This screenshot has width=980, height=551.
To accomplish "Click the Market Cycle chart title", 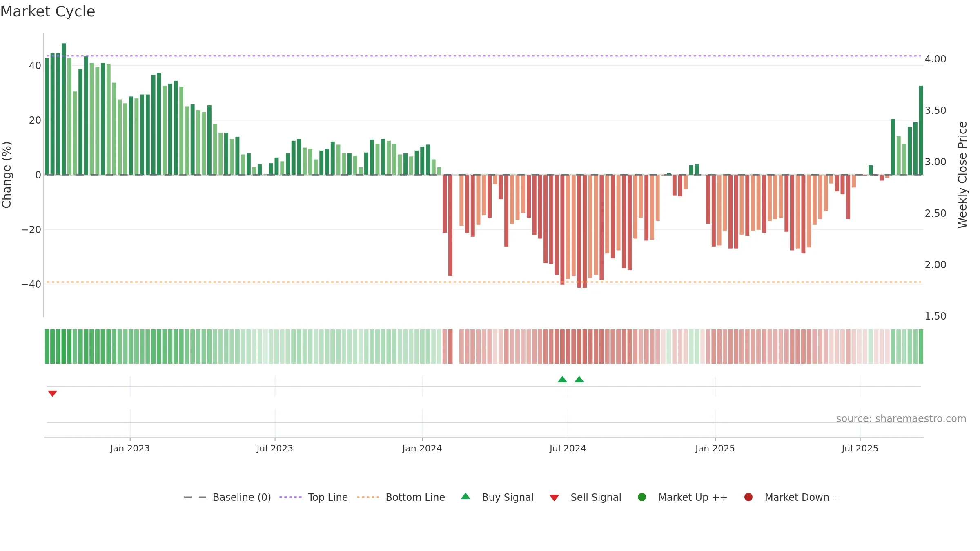I will [48, 11].
